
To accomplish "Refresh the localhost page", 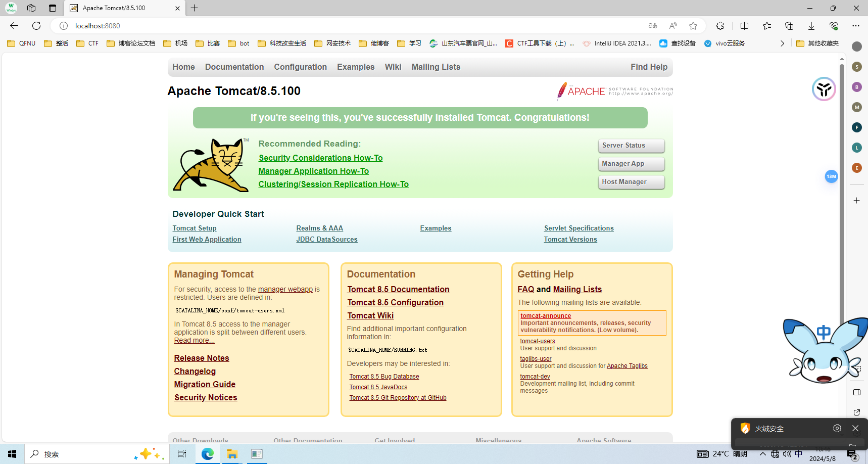I will coord(36,26).
